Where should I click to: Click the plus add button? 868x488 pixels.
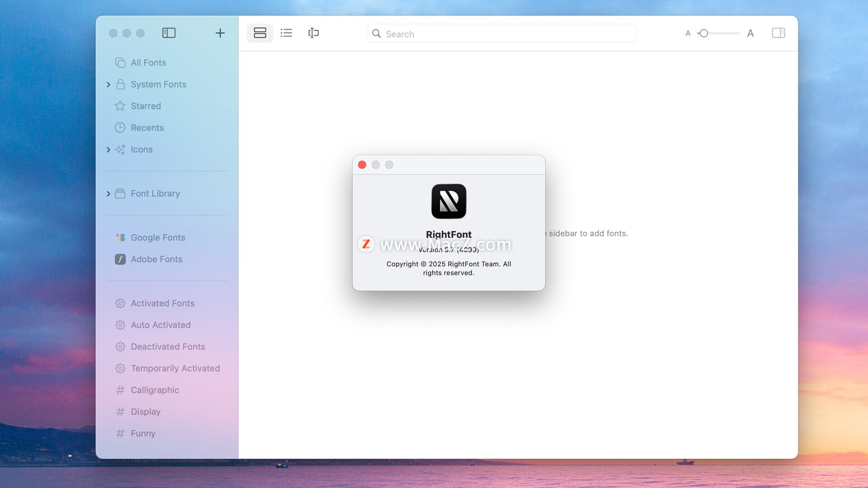pyautogui.click(x=220, y=33)
